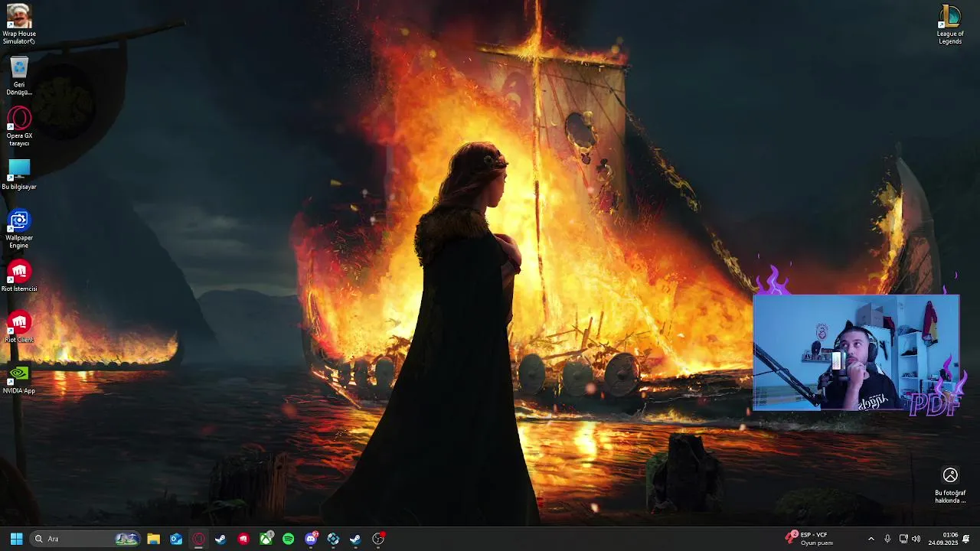
Task: Open the notification bell in system tray
Action: tap(966, 539)
